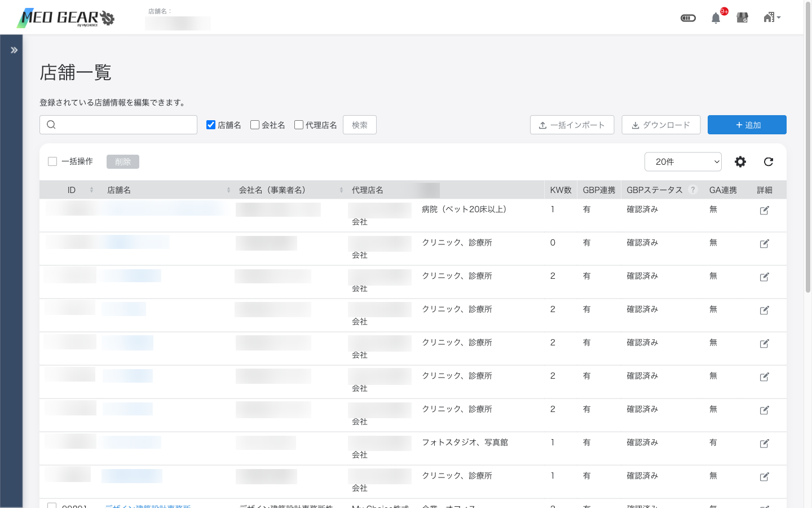This screenshot has height=508, width=812.
Task: Click the 店舗一覧 page heading
Action: tap(76, 72)
